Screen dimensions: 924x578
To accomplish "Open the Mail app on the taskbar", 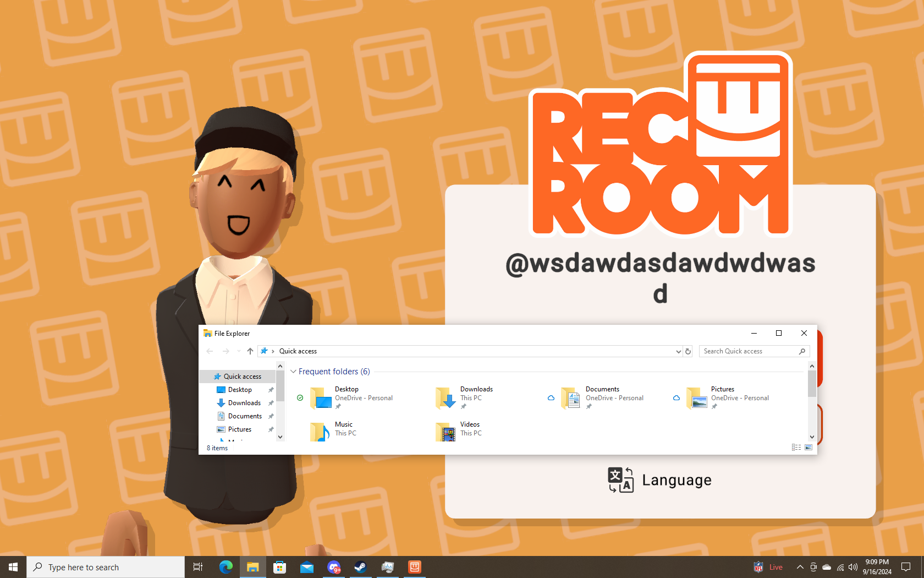I will point(306,567).
